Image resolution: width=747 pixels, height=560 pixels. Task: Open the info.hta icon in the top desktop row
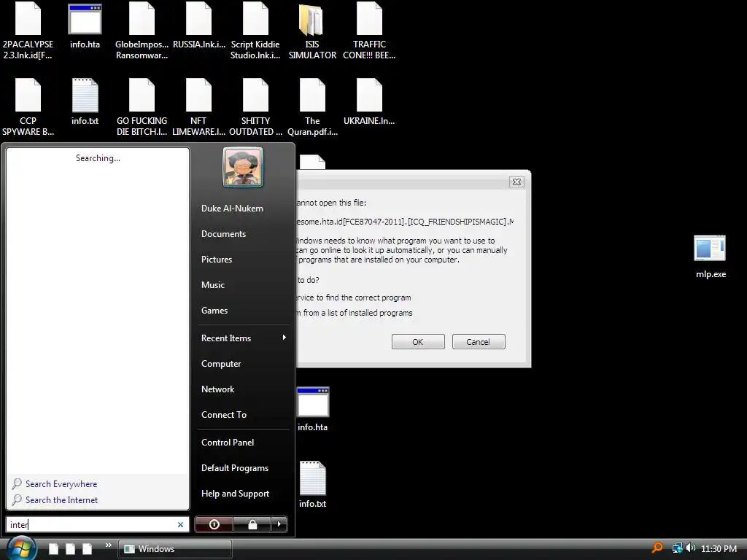tap(85, 27)
